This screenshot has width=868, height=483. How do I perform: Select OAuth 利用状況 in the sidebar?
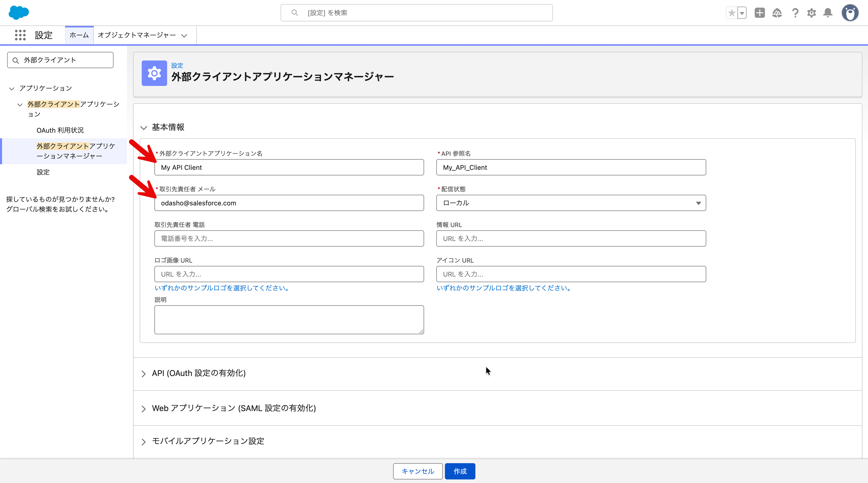tap(60, 130)
